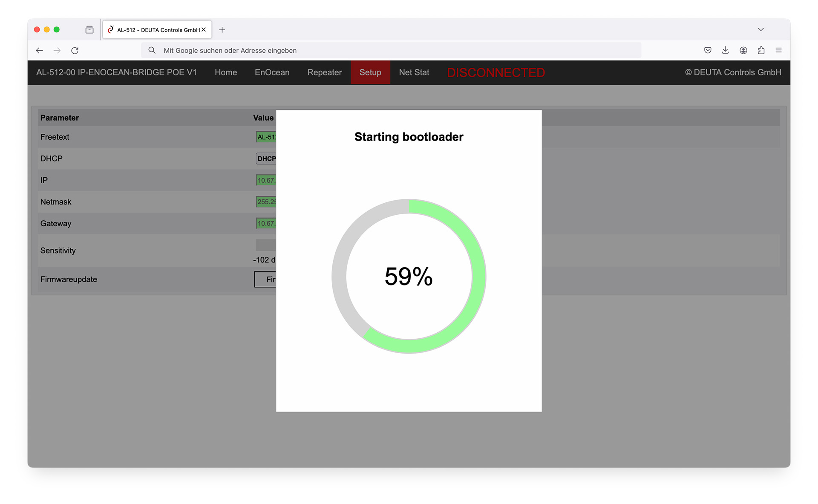Go to the Home menu item
Viewport: 818px width, 504px height.
point(225,72)
